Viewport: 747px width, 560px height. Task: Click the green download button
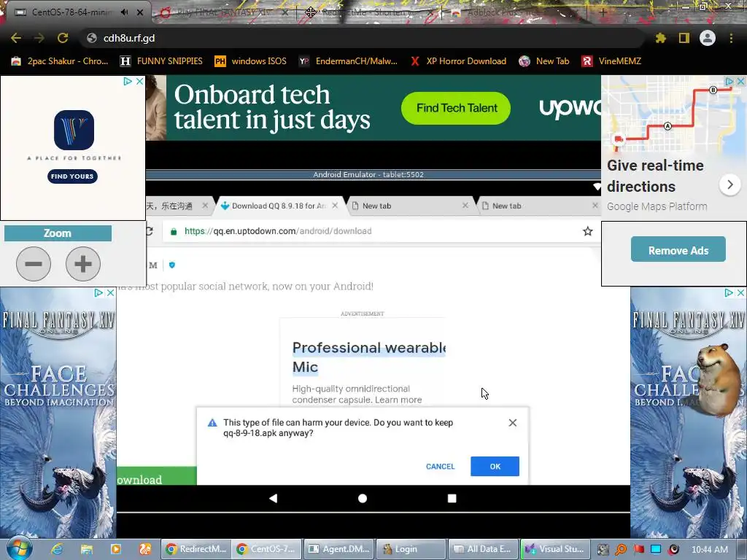pyautogui.click(x=157, y=477)
